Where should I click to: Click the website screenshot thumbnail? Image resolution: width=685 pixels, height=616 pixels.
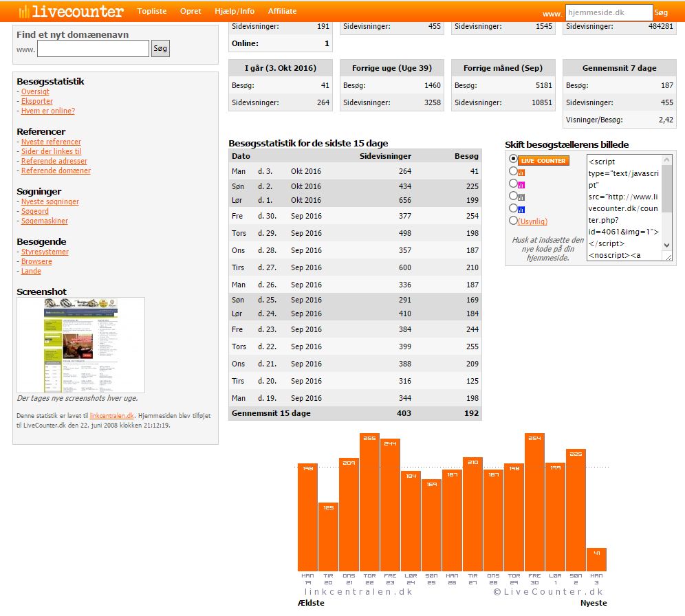tap(81, 345)
